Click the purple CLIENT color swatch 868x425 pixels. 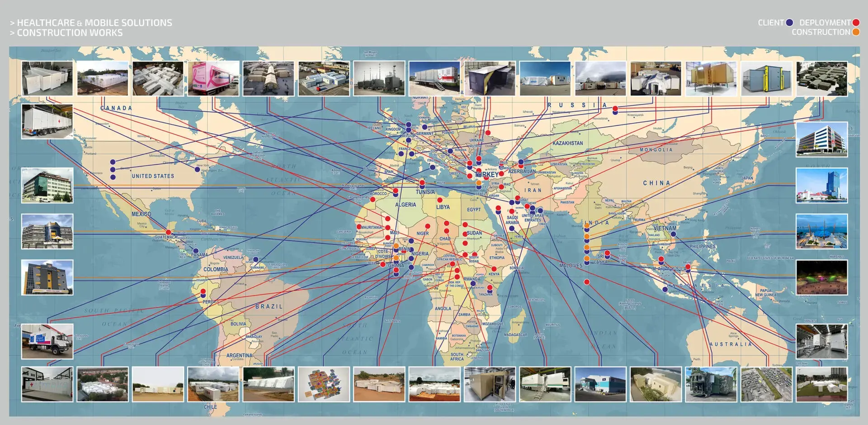pos(789,23)
